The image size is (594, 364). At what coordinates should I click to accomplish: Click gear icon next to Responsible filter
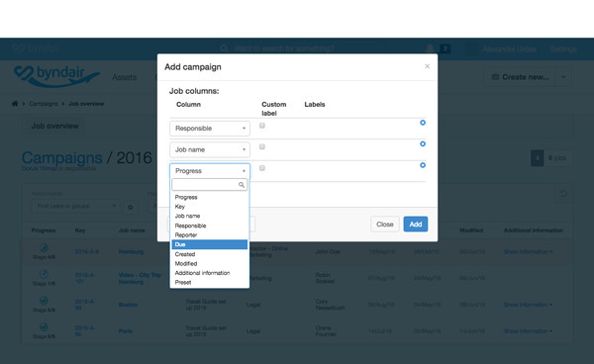tap(131, 207)
